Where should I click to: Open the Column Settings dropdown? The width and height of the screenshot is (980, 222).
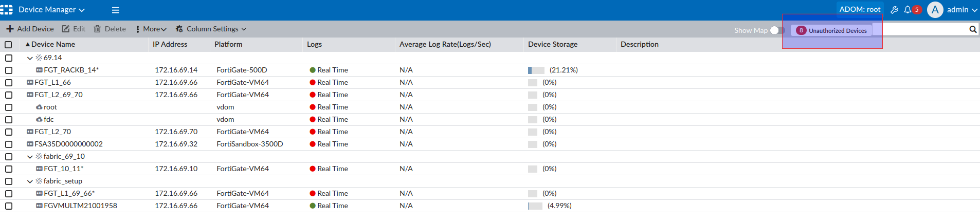(211, 29)
